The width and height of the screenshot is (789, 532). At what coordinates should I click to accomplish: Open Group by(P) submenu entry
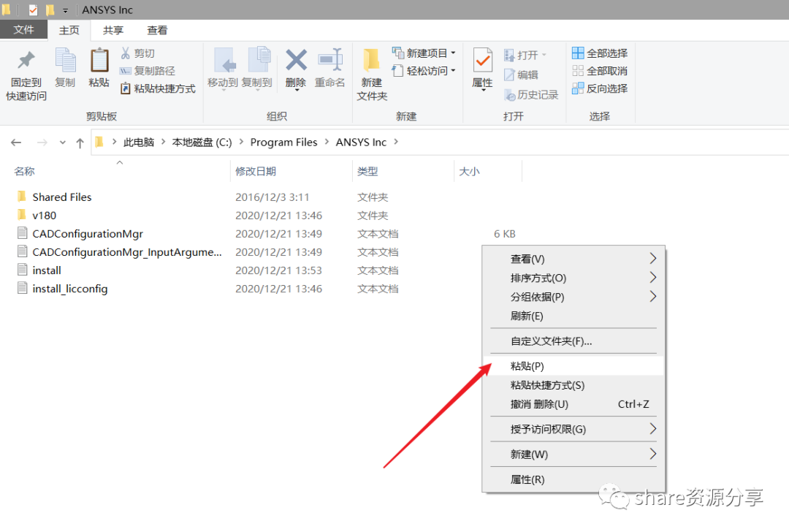click(573, 297)
